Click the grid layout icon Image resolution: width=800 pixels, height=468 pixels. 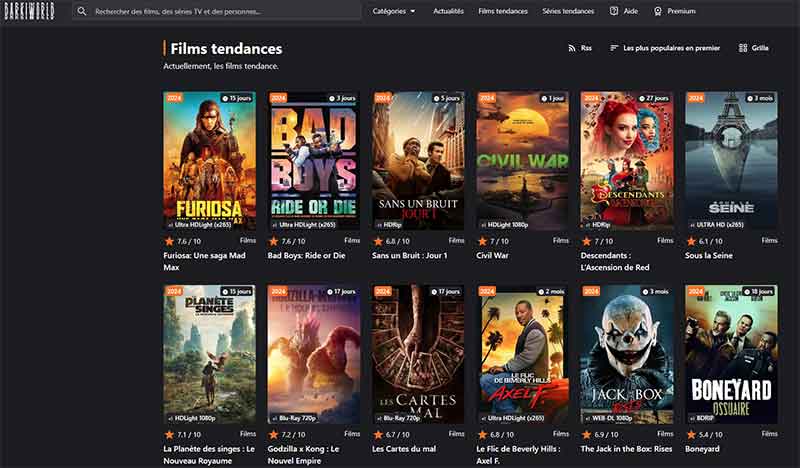click(743, 48)
